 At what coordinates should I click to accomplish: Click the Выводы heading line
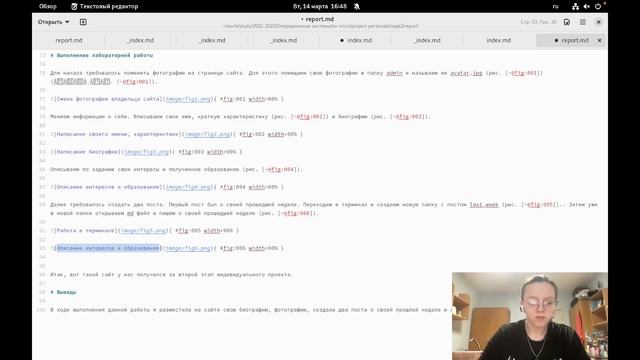63,292
